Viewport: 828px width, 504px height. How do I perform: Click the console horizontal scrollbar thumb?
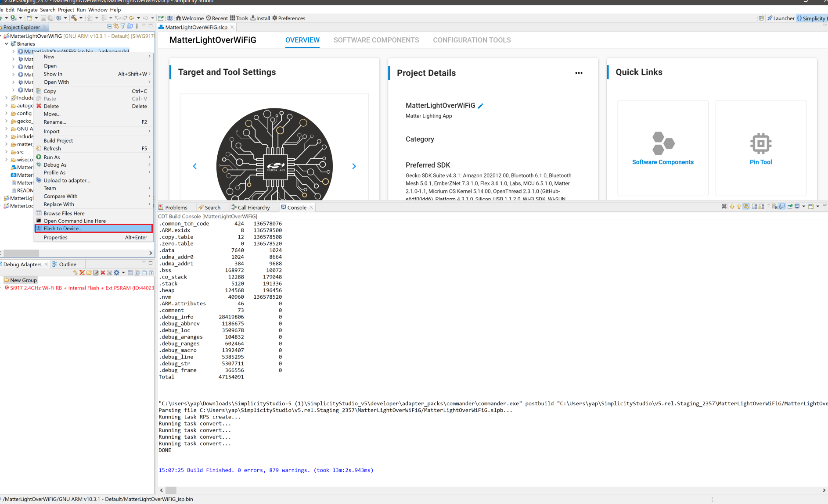point(171,490)
